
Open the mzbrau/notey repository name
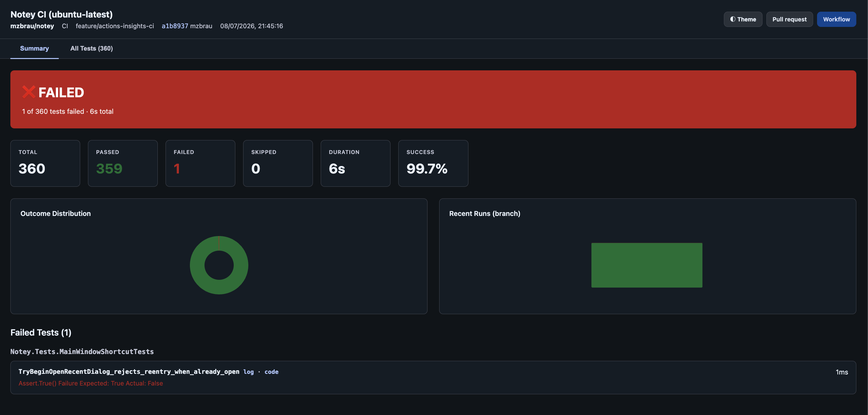32,26
